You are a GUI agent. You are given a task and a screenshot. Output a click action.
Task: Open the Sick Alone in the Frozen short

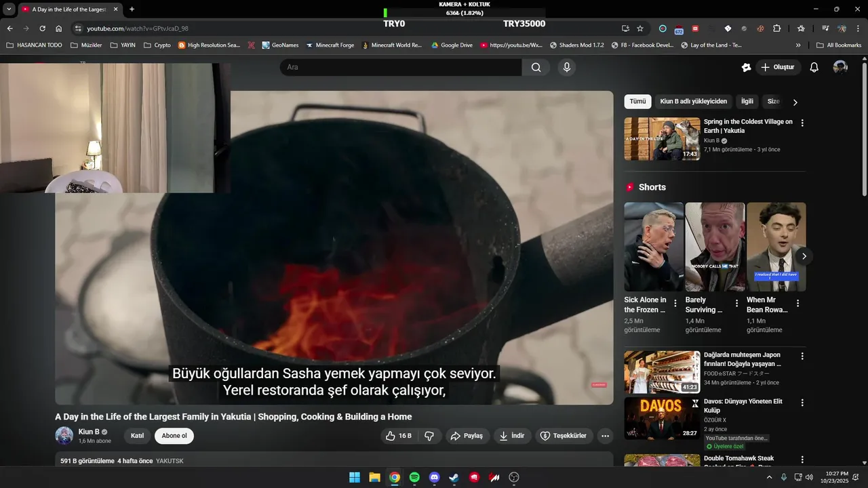(654, 247)
